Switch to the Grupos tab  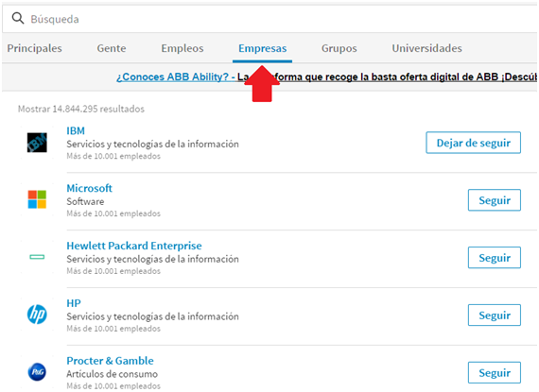(x=339, y=48)
